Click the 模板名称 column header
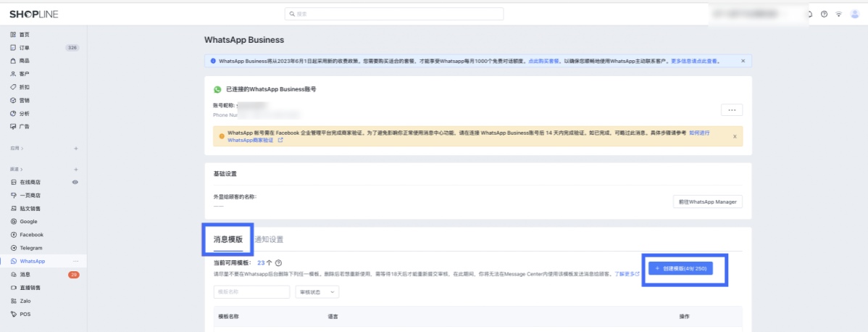Image resolution: width=868 pixels, height=332 pixels. point(228,317)
